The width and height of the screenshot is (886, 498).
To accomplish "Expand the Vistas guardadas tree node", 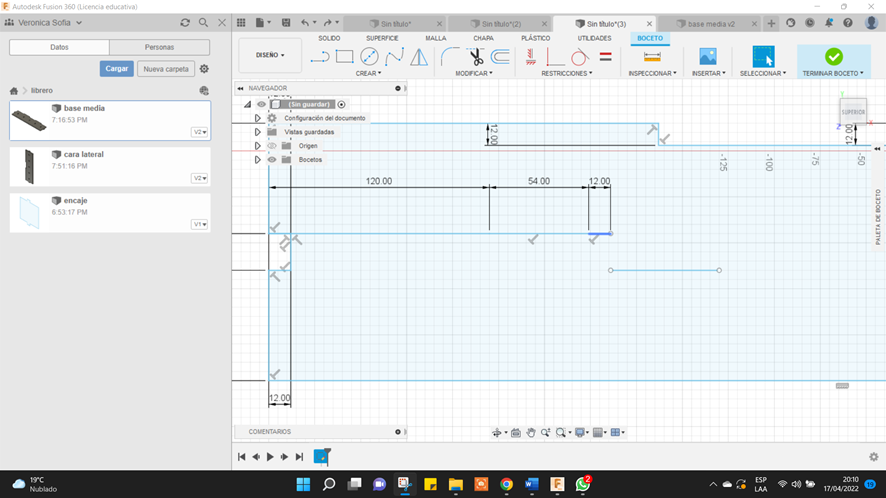I will [258, 132].
